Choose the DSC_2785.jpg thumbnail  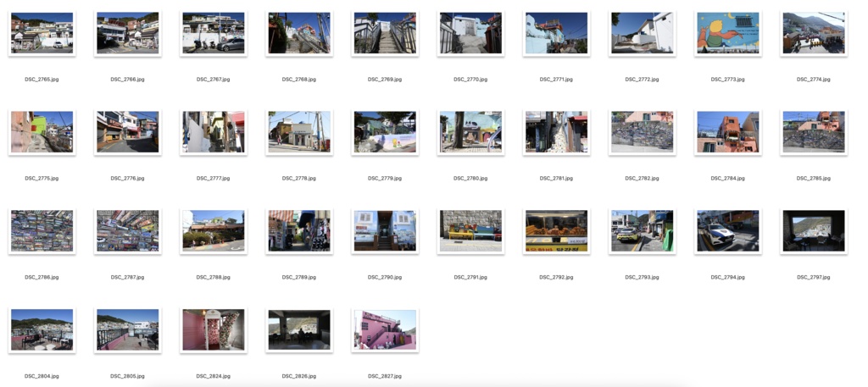815,132
